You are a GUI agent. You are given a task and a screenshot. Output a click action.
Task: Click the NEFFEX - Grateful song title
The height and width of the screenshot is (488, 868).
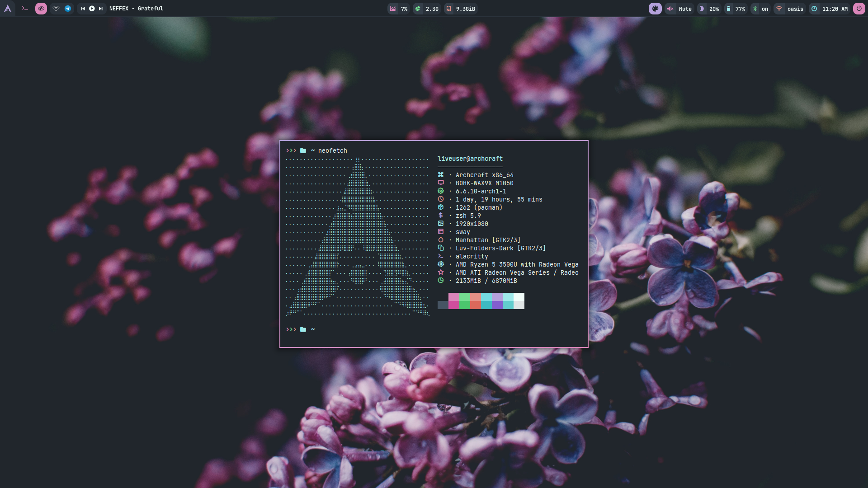click(136, 9)
